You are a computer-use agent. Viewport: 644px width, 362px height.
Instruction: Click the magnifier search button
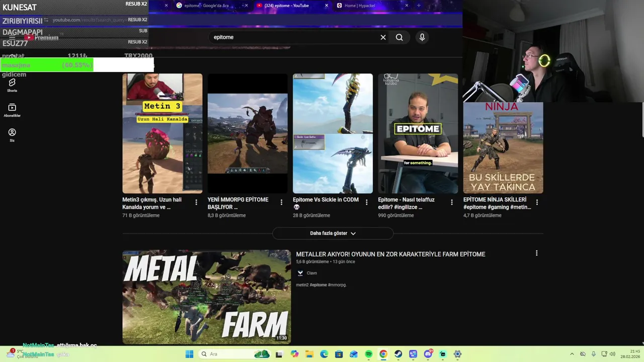tap(399, 37)
